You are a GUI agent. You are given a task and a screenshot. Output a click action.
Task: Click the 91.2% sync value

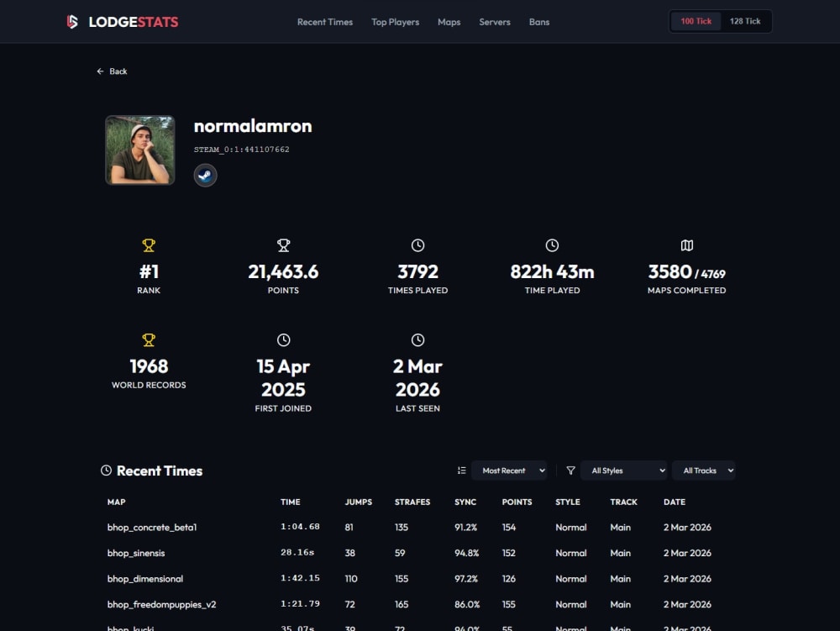click(465, 527)
